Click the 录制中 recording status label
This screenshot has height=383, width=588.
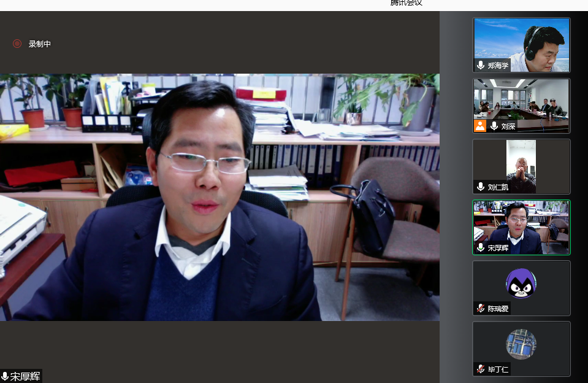[40, 44]
